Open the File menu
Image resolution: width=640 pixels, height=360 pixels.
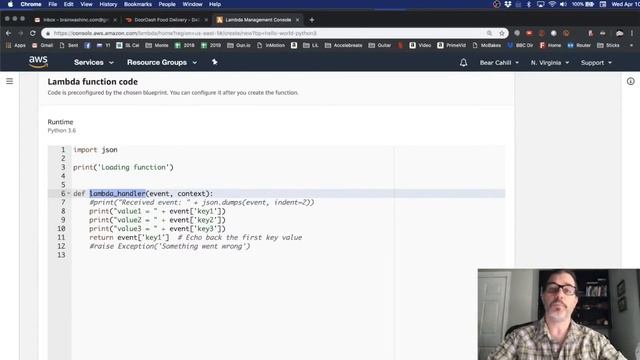(x=53, y=4)
